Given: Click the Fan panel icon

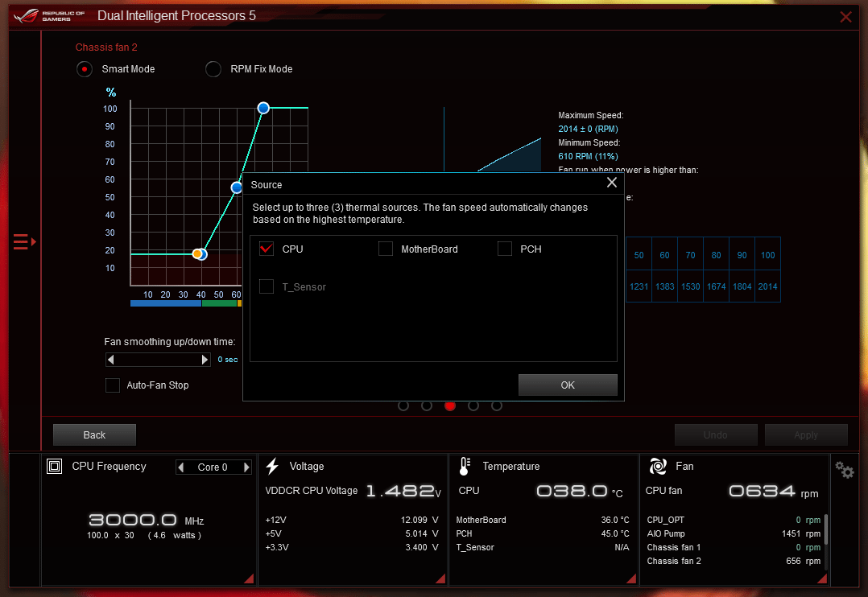Looking at the screenshot, I should click(658, 467).
